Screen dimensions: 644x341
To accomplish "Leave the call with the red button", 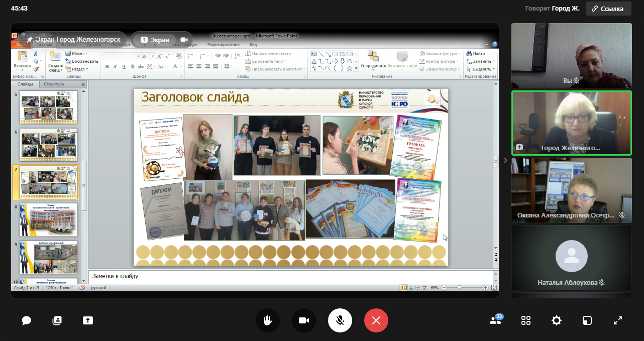I will [x=376, y=320].
